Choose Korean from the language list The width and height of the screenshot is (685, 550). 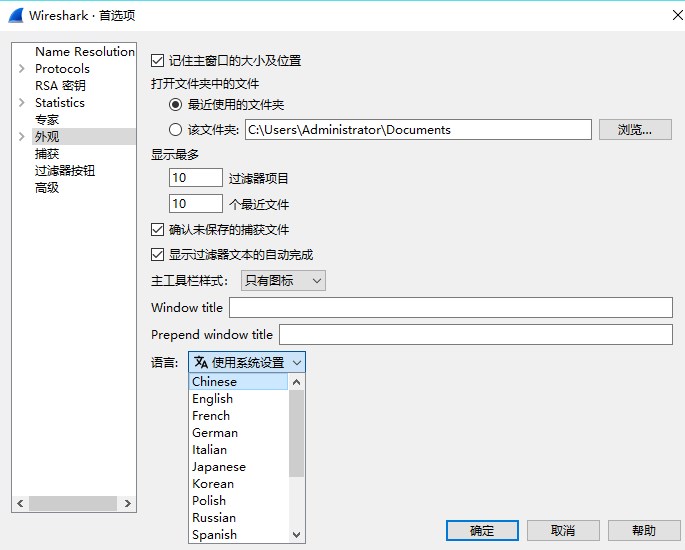239,484
